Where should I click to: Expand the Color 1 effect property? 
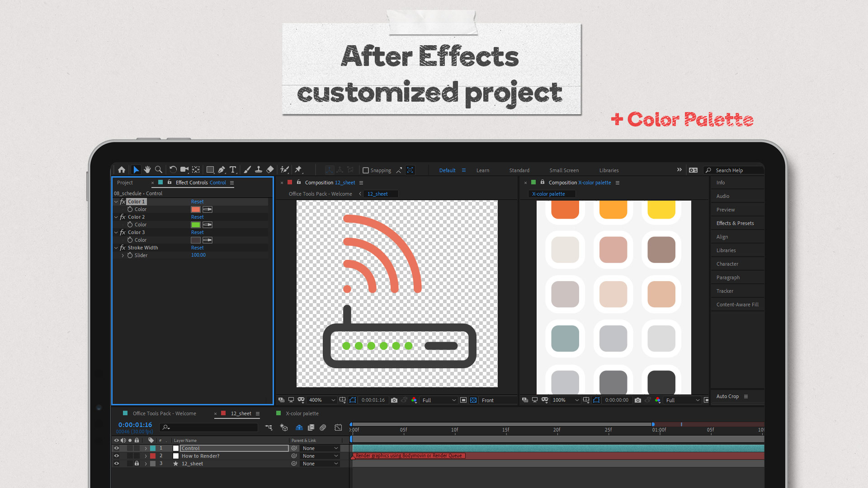[117, 202]
